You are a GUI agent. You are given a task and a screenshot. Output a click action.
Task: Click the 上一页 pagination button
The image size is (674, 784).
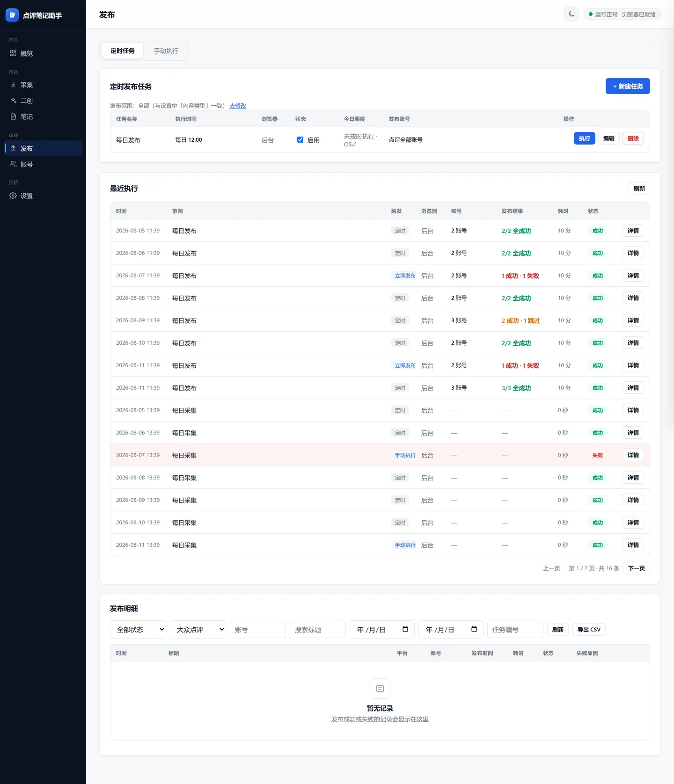pos(551,568)
